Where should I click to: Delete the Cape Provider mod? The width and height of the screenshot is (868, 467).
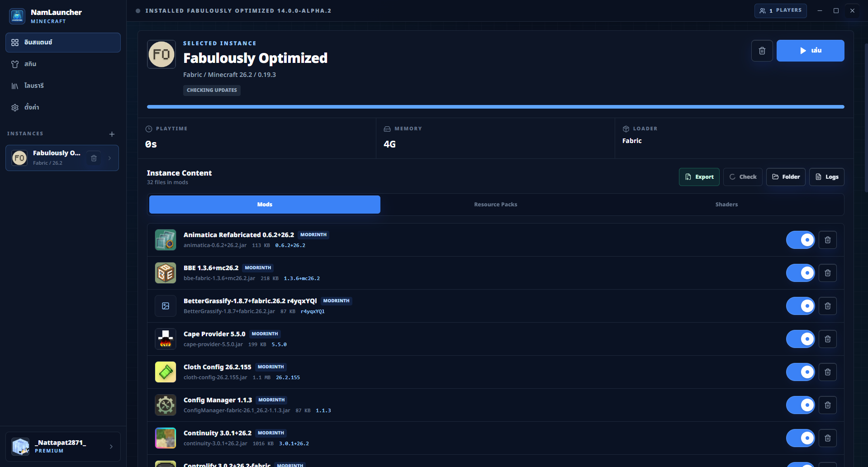point(827,339)
